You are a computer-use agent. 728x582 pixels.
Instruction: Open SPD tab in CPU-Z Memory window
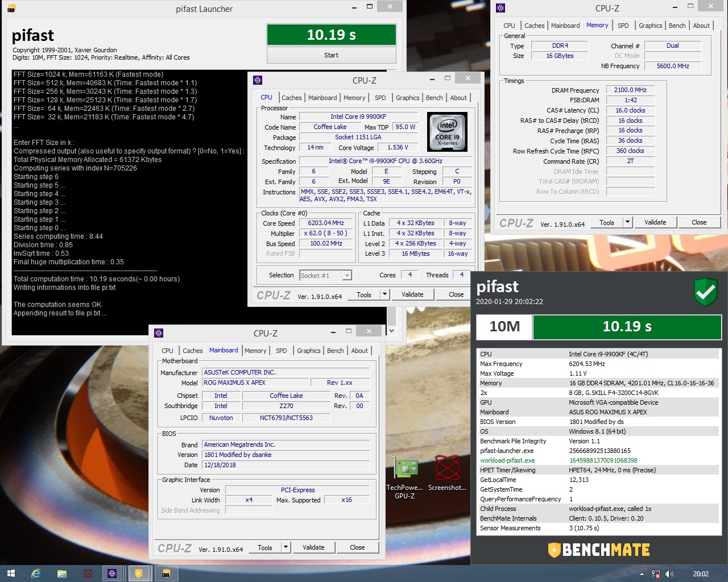coord(623,26)
